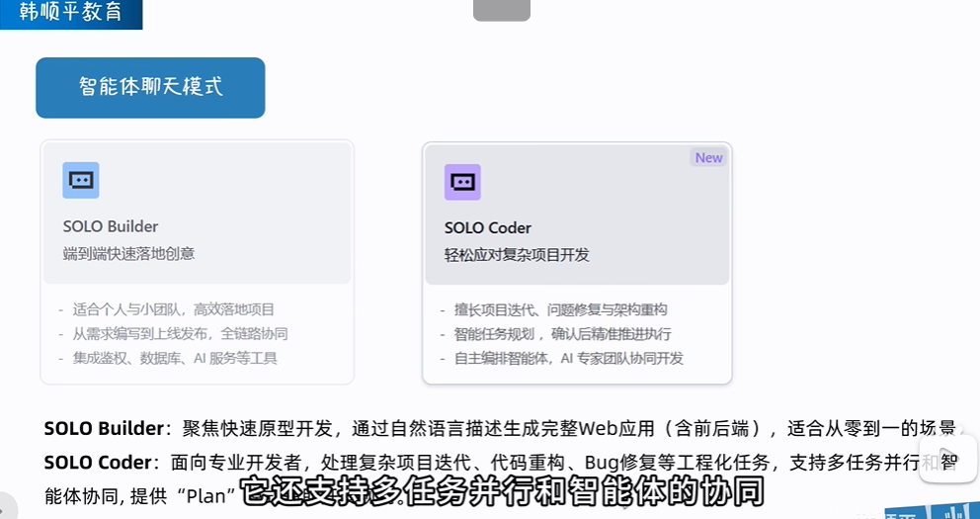Image resolution: width=980 pixels, height=519 pixels.
Task: Click text 端到端快速落地创意
Action: (x=128, y=254)
